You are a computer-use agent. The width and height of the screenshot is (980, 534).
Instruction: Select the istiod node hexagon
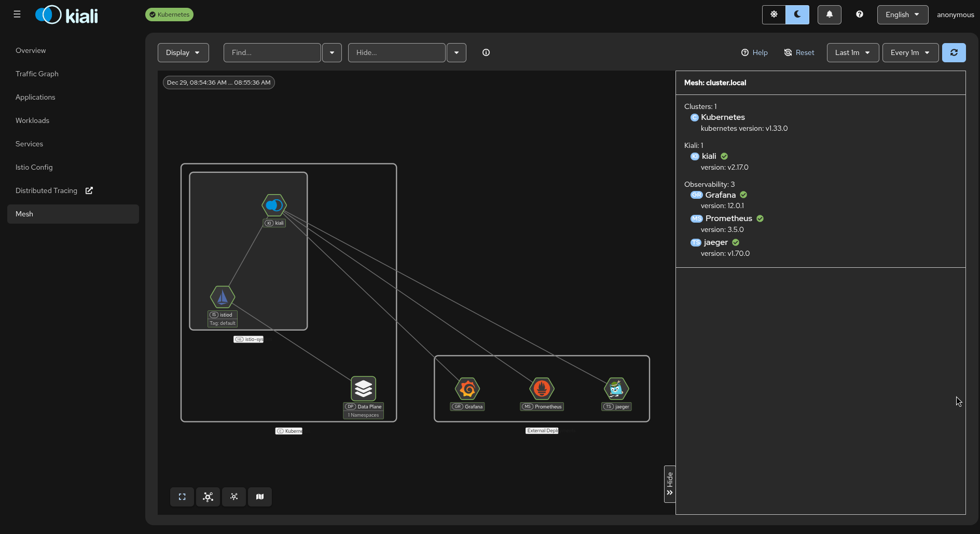point(223,297)
